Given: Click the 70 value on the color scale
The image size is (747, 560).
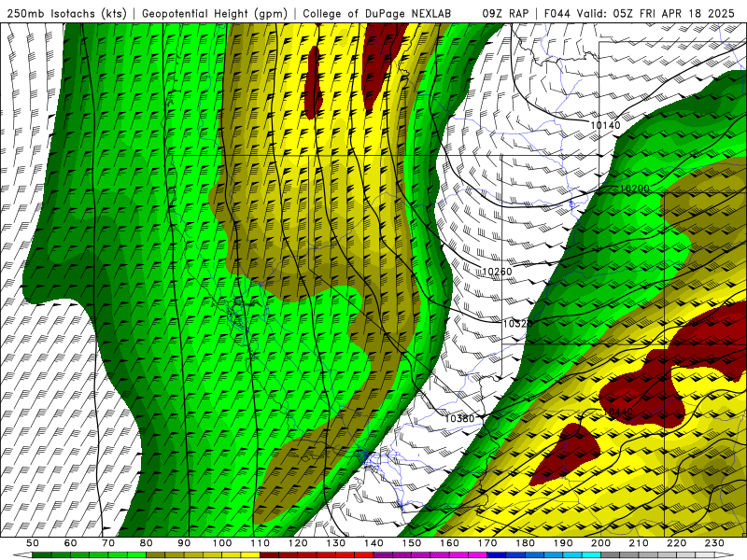Looking at the screenshot, I should coord(108,543).
